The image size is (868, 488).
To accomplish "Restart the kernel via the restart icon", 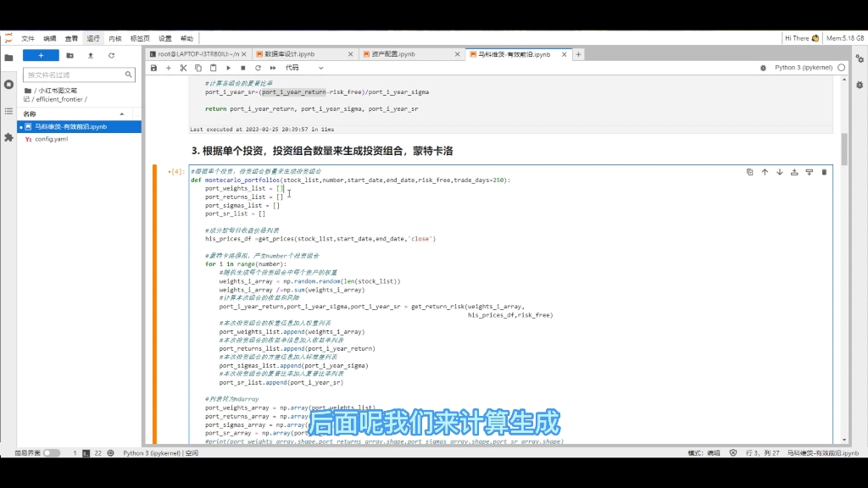I will point(258,68).
